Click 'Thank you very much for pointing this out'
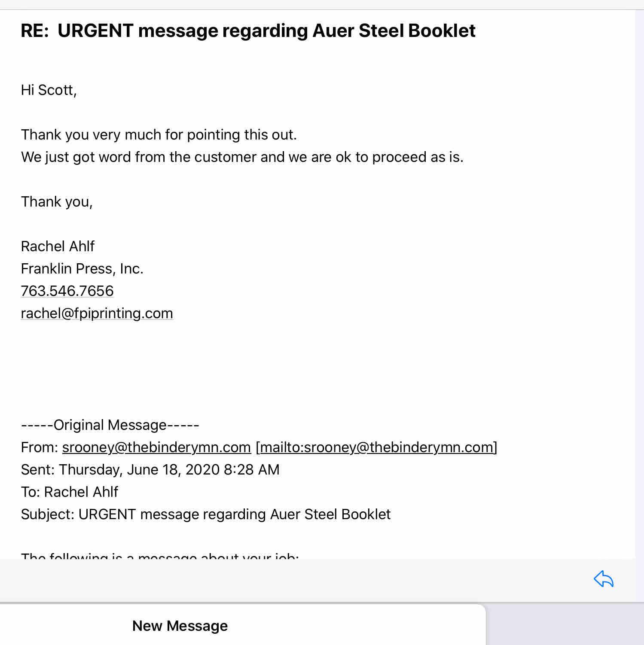The image size is (644, 645). (159, 135)
